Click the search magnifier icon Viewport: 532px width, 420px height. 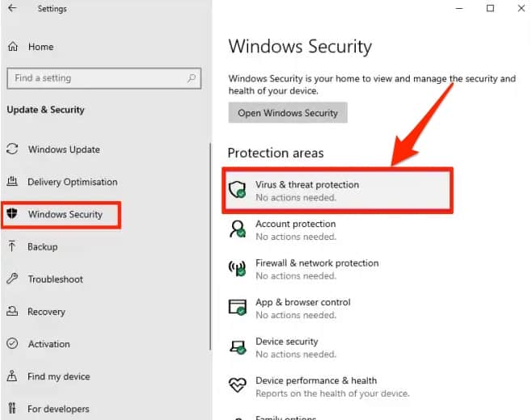click(192, 78)
